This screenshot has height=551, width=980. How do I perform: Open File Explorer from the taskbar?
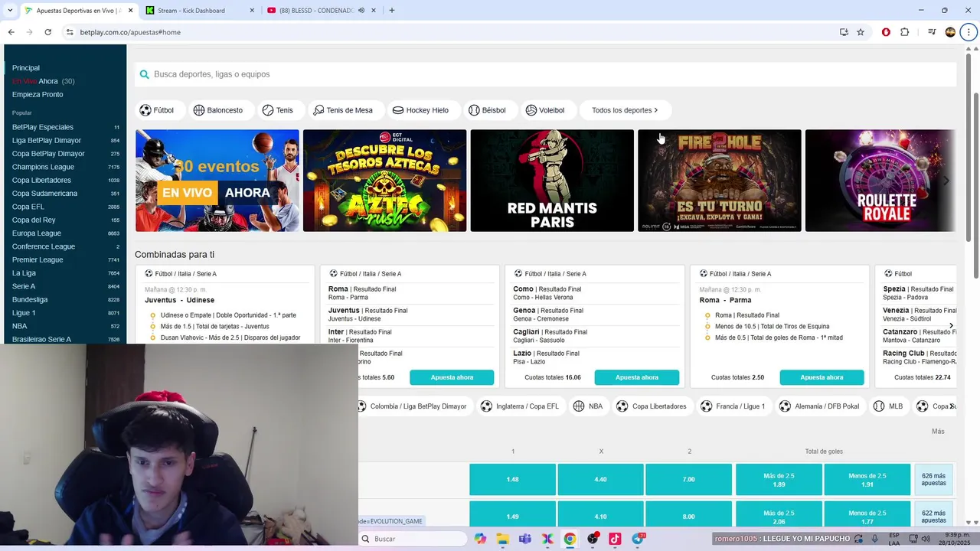[x=502, y=539]
